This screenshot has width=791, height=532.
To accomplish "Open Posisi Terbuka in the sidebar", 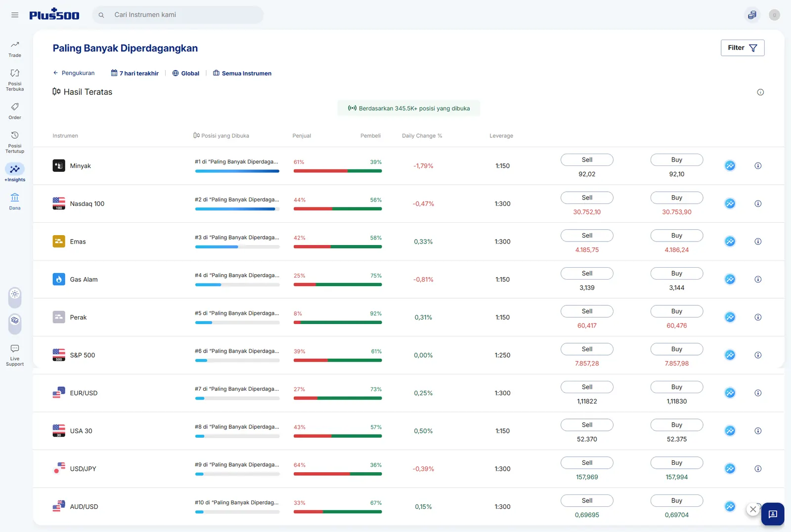I will [x=15, y=80].
